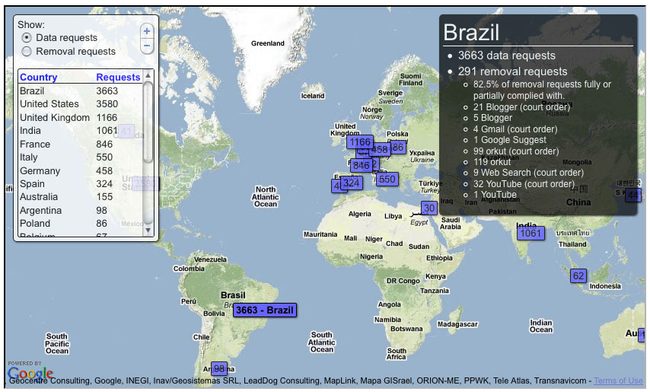Open the Terms of Use link
Viewport: 650px width, 392px height.
(x=618, y=380)
